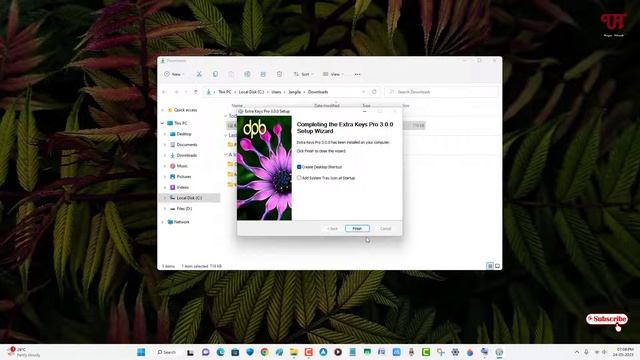Sort by the Date modified column header

click(x=327, y=106)
